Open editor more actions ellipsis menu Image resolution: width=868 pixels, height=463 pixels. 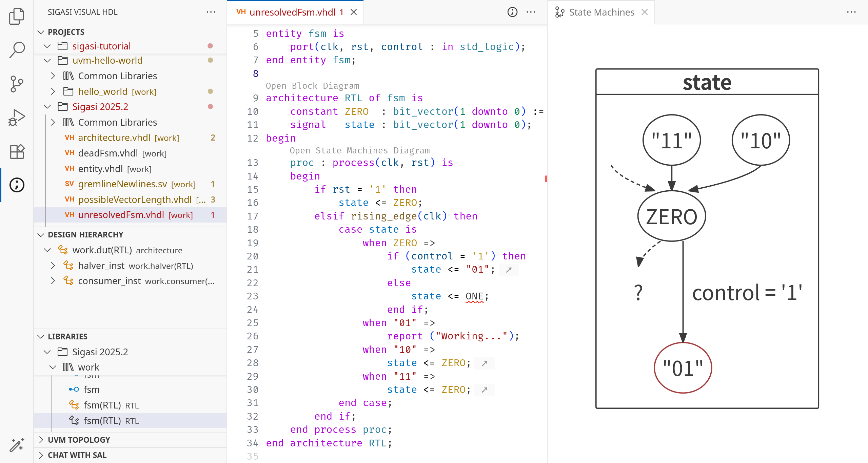[x=531, y=12]
